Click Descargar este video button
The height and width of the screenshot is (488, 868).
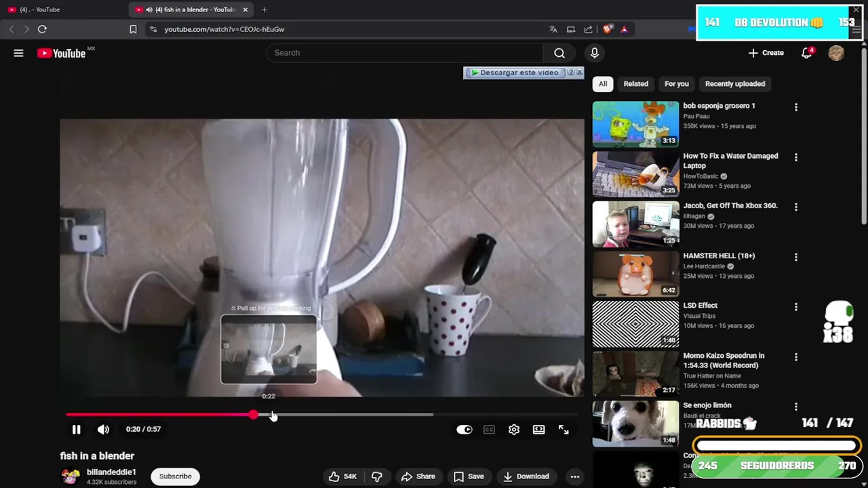[515, 73]
